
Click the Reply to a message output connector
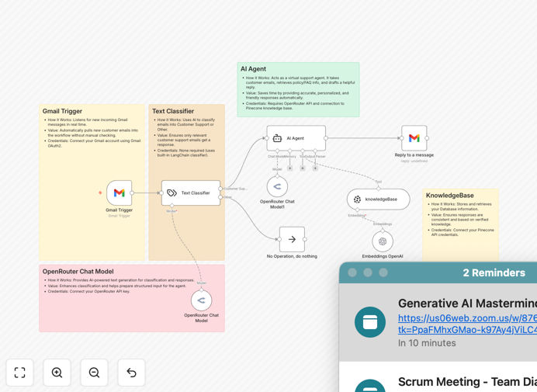[427, 138]
